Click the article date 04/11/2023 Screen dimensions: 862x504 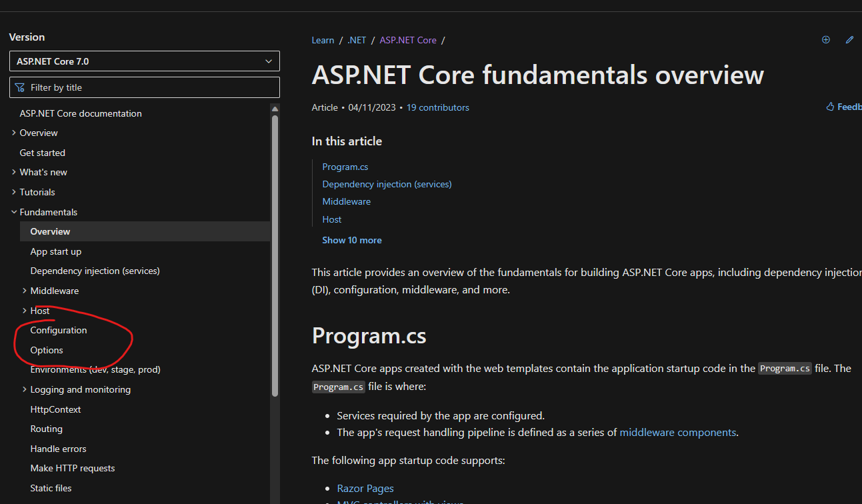click(x=372, y=107)
